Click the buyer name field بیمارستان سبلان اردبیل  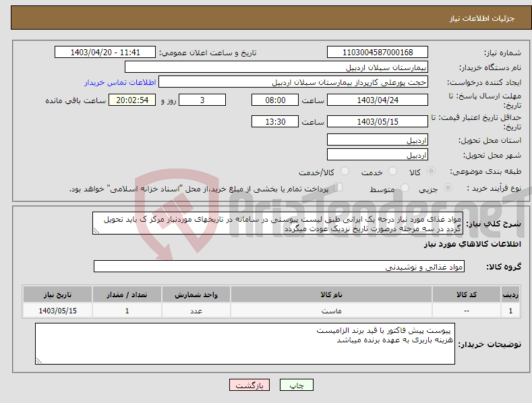276,67
